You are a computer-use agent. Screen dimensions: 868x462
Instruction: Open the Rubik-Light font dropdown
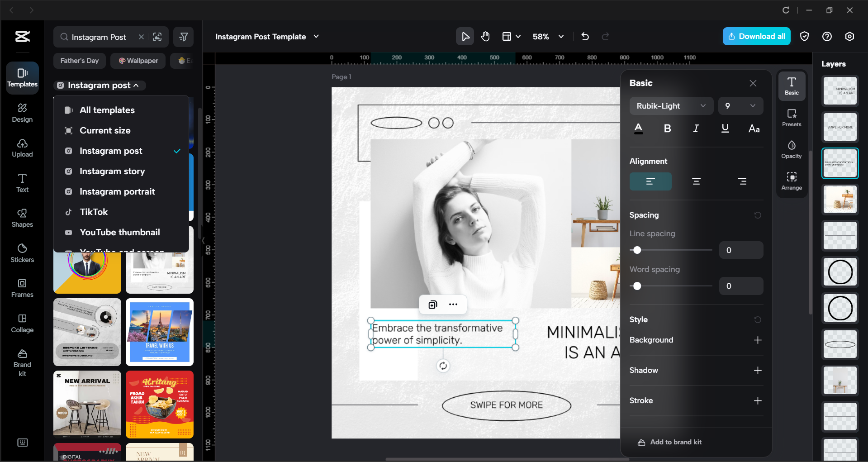click(671, 105)
